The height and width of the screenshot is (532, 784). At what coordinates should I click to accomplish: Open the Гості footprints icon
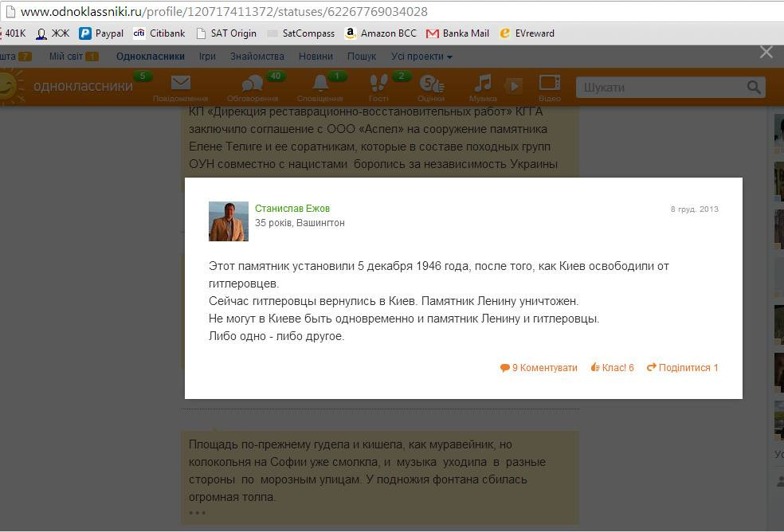378,84
